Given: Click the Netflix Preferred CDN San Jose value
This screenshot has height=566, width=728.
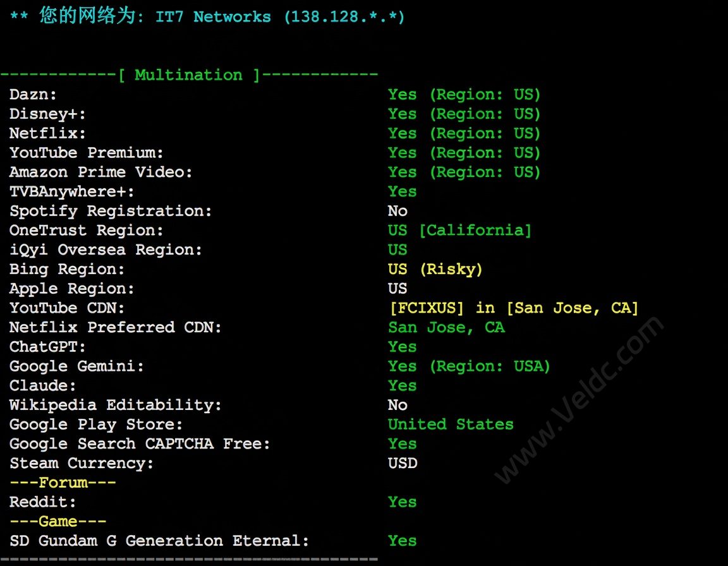Looking at the screenshot, I should coord(447,328).
